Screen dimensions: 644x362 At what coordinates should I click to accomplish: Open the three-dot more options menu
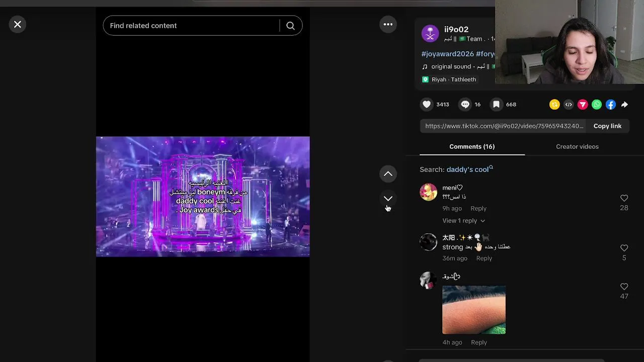point(388,24)
